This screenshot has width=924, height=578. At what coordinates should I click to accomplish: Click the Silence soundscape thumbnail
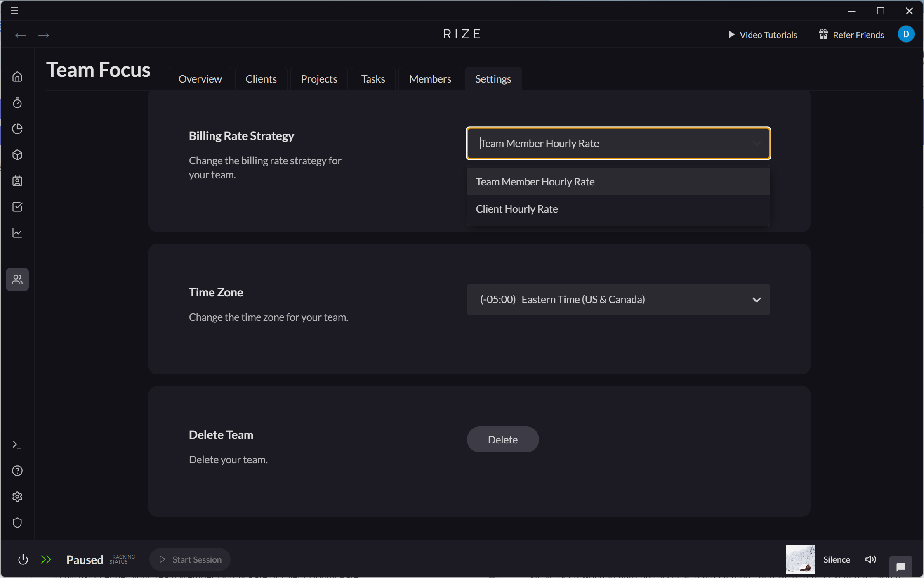(799, 559)
